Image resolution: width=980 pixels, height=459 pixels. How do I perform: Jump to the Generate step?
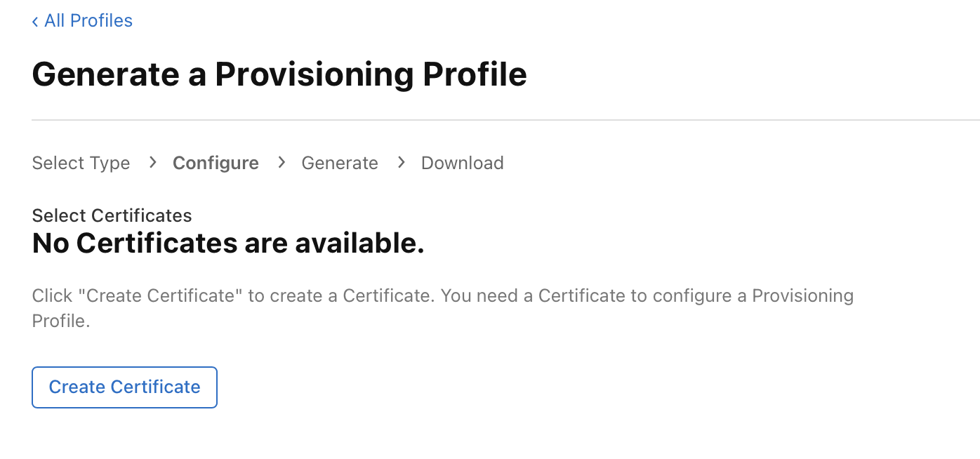(340, 163)
